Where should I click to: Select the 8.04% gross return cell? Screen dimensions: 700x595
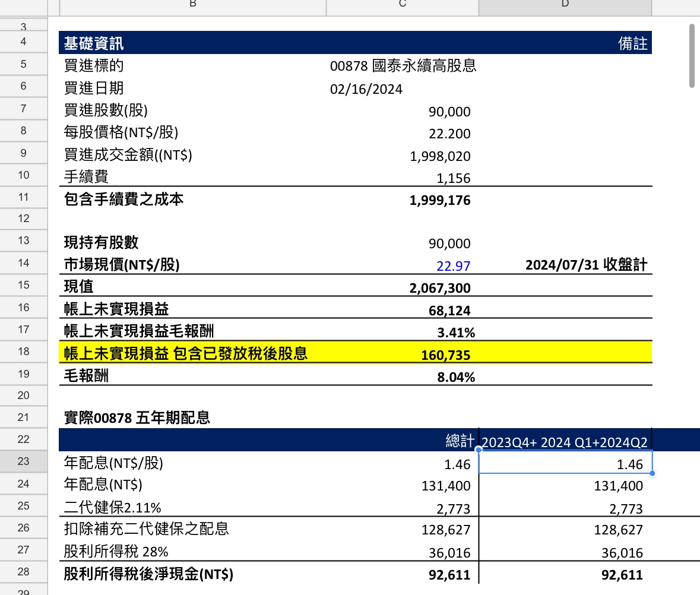456,376
